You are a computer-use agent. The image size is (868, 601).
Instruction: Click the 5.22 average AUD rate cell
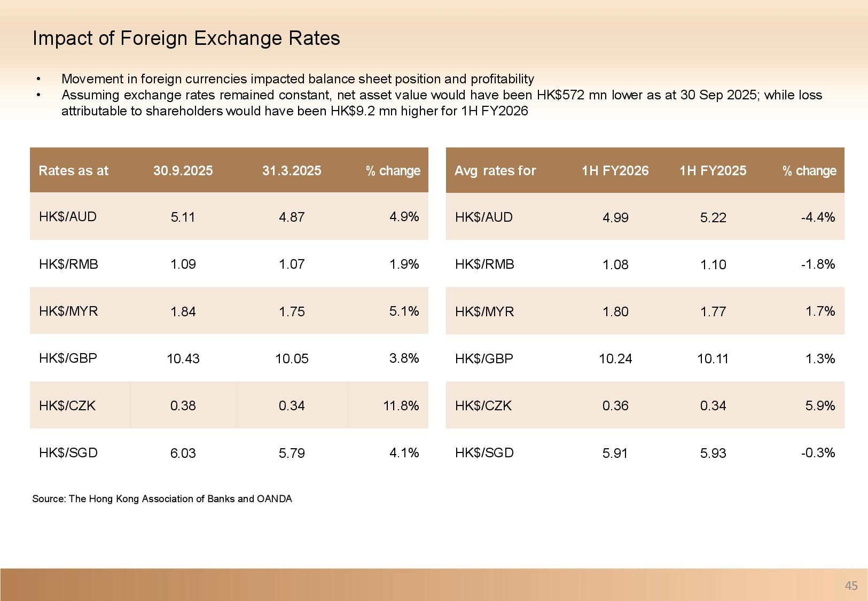[x=713, y=217]
